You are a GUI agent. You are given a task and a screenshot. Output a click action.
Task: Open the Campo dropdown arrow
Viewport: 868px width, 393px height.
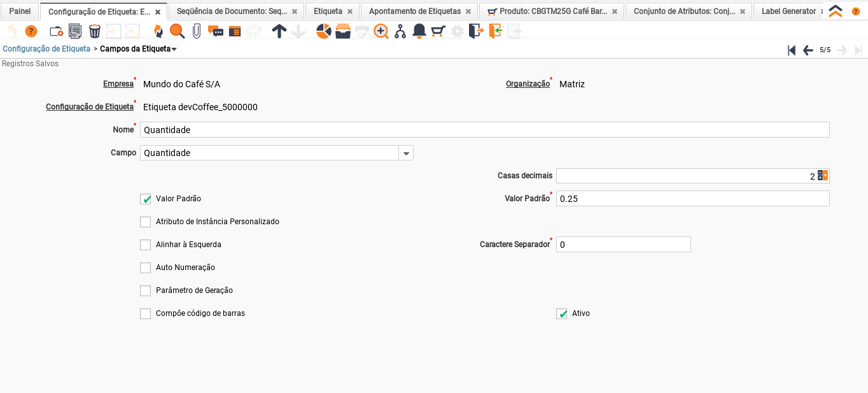406,153
